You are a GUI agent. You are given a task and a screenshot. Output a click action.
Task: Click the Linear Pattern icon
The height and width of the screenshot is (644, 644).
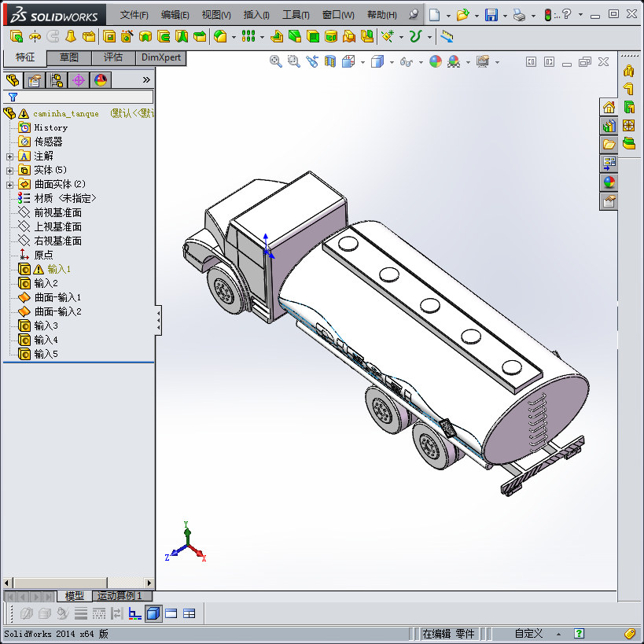pos(248,36)
